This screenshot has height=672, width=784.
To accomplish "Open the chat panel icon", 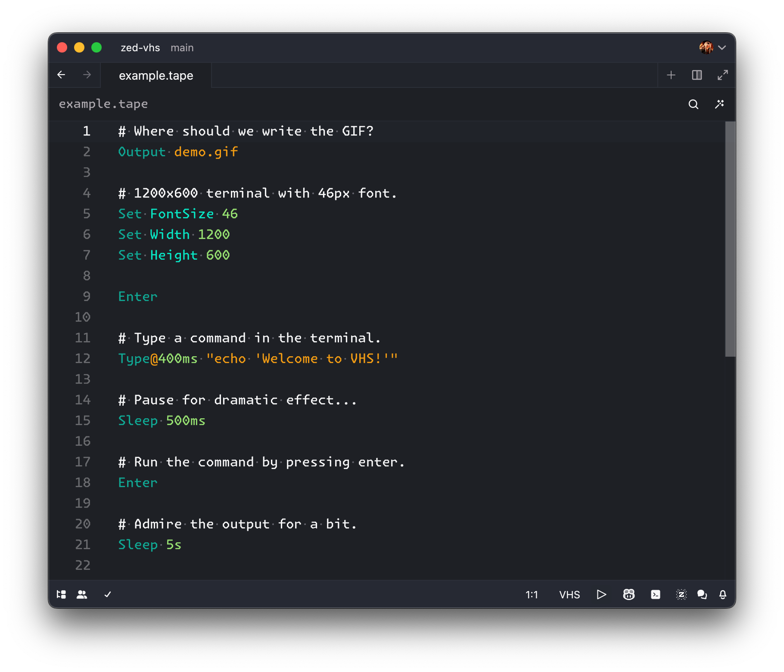I will coord(702,594).
